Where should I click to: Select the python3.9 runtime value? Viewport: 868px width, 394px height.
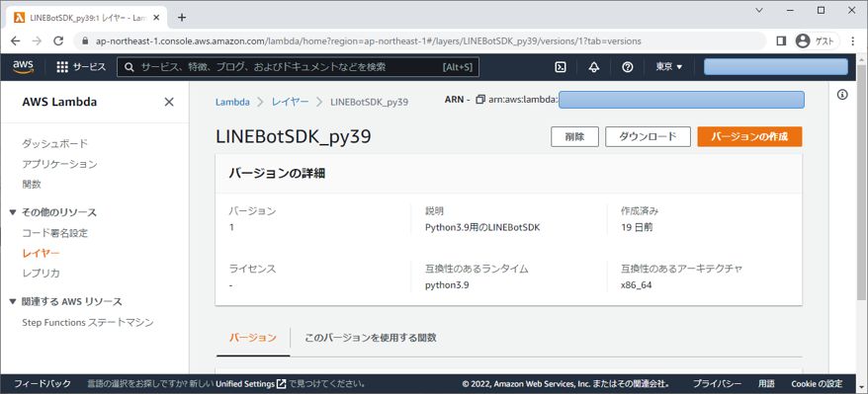[x=447, y=285]
